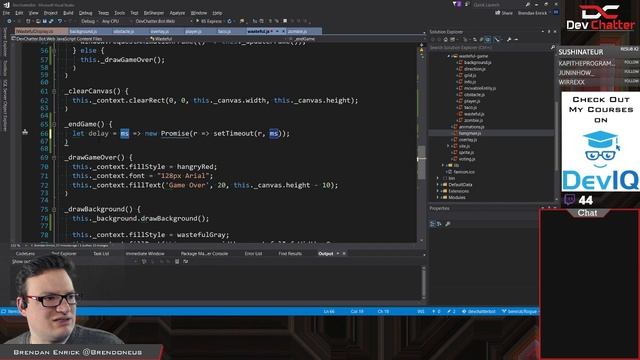Screen dimensions: 640x360
Task: Start debugging with IIS Express
Action: pyautogui.click(x=209, y=21)
